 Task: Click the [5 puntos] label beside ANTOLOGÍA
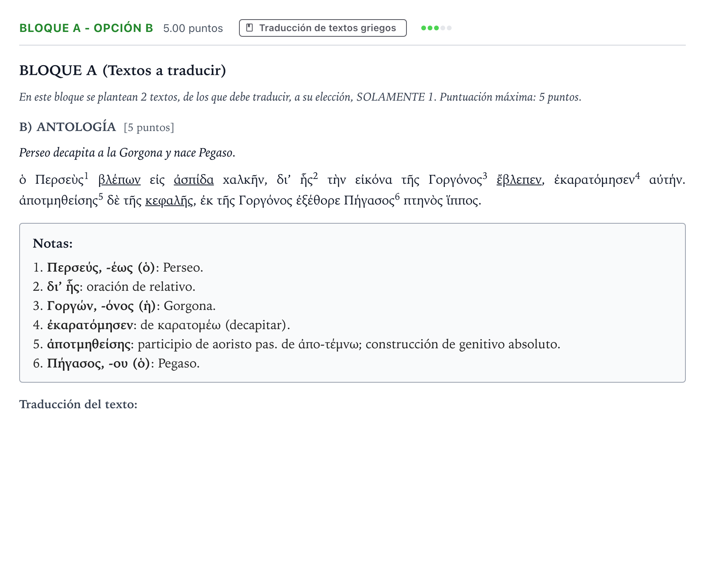(149, 127)
